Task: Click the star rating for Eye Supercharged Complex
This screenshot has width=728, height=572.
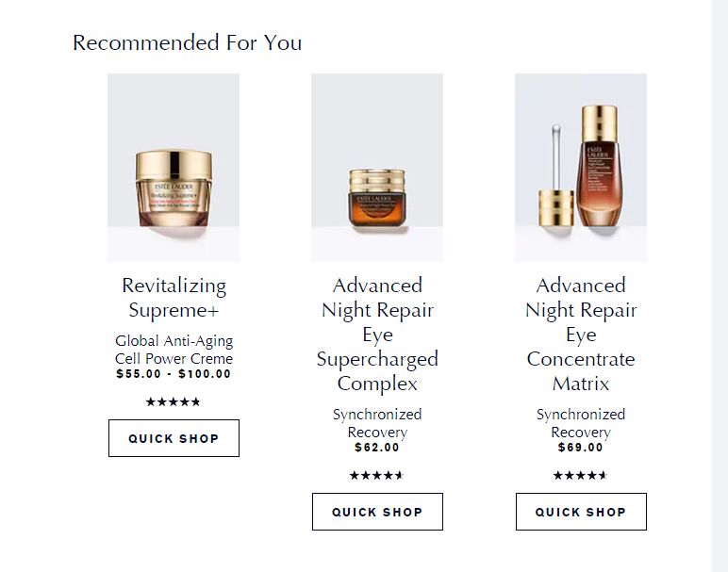Action: pyautogui.click(x=376, y=476)
